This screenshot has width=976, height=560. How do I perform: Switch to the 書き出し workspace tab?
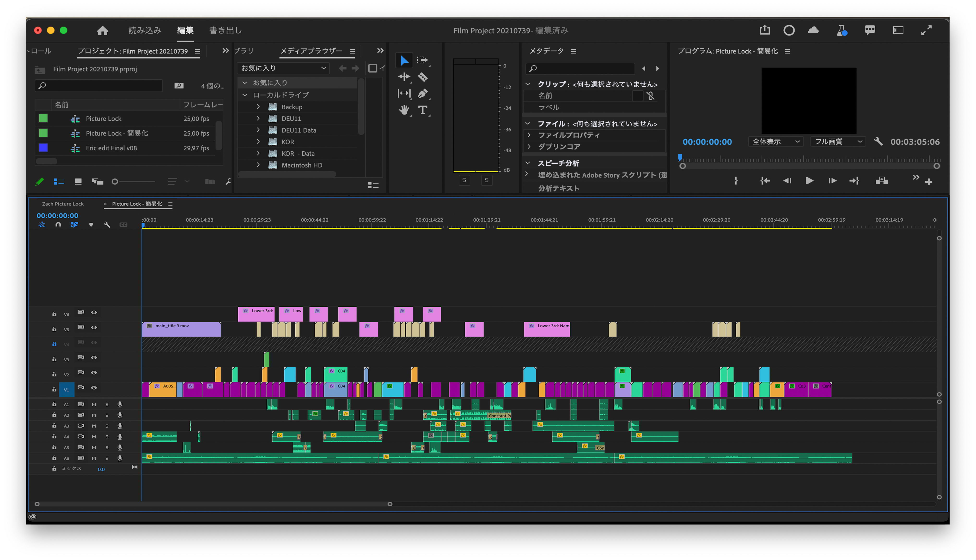(226, 30)
